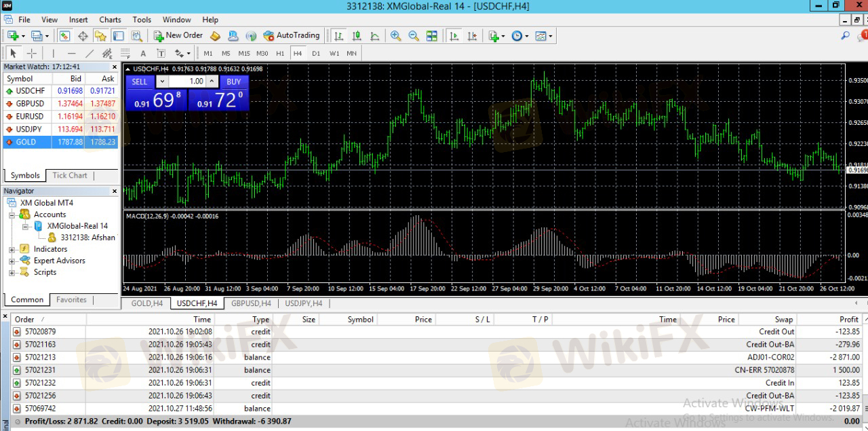Screen dimensions: 868x431
Task: Click the volume input field showing 1.00
Action: pos(187,81)
